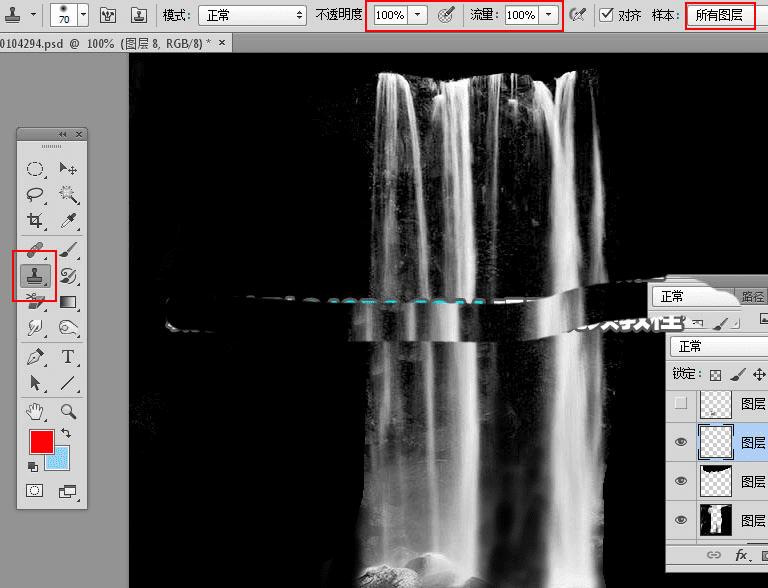This screenshot has height=588, width=768.
Task: Select the Move tool
Action: (x=68, y=169)
